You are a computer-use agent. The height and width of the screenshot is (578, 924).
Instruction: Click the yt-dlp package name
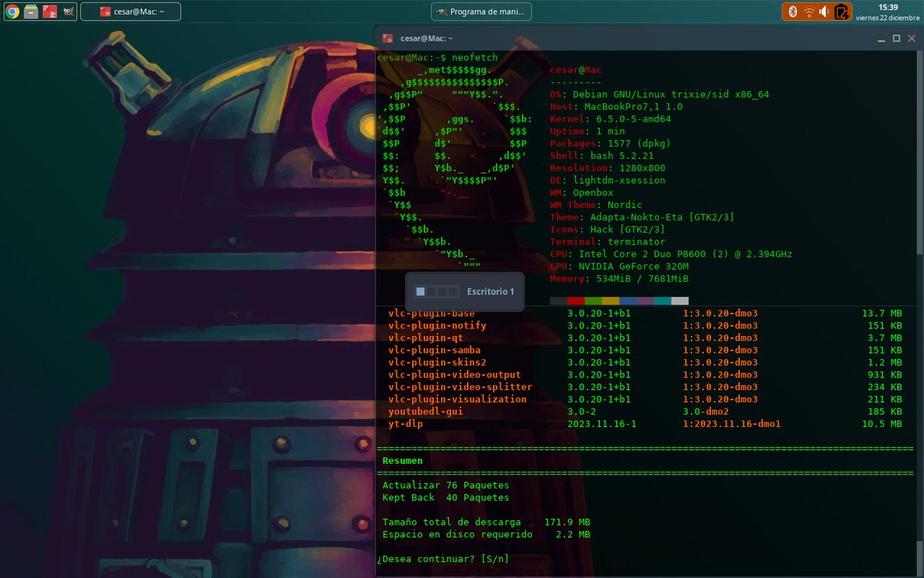tap(405, 425)
